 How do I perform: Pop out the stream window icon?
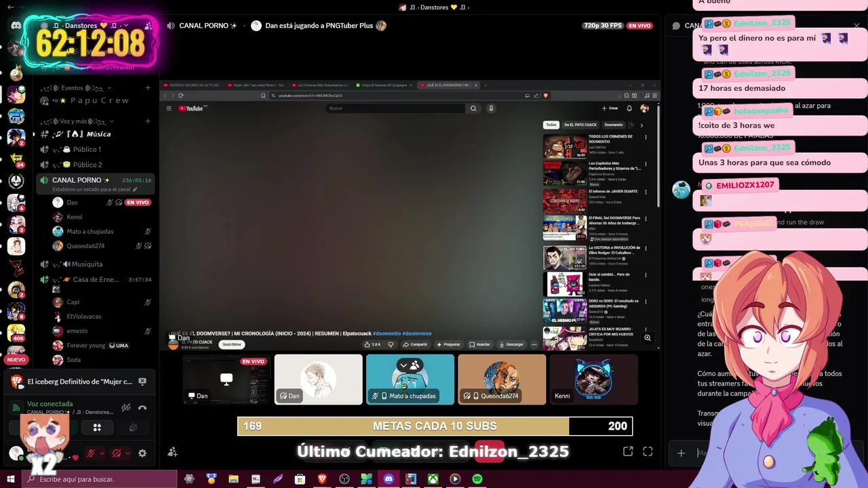pos(628,451)
